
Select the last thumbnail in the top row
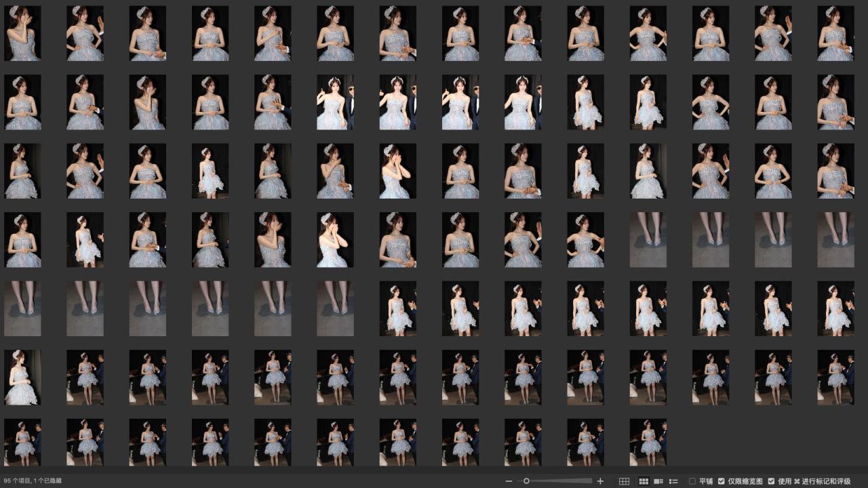(835, 34)
